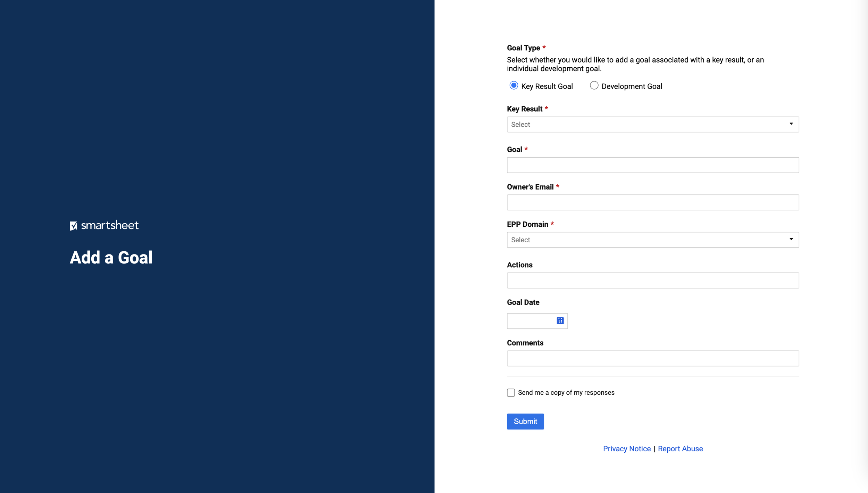Screen dimensions: 868x493
Task: Click the Send me a copy label text
Action: [566, 393]
